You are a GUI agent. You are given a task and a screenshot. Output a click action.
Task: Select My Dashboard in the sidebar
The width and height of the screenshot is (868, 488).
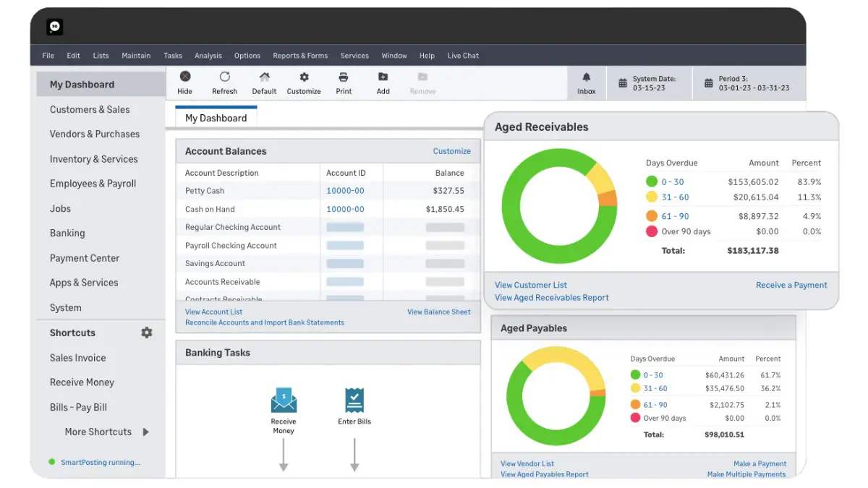coord(101,85)
